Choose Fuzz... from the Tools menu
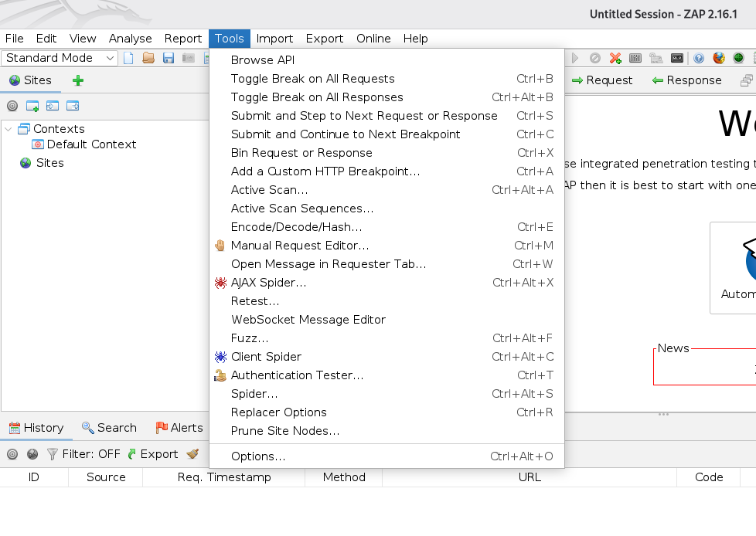Image resolution: width=756 pixels, height=536 pixels. coord(387,338)
